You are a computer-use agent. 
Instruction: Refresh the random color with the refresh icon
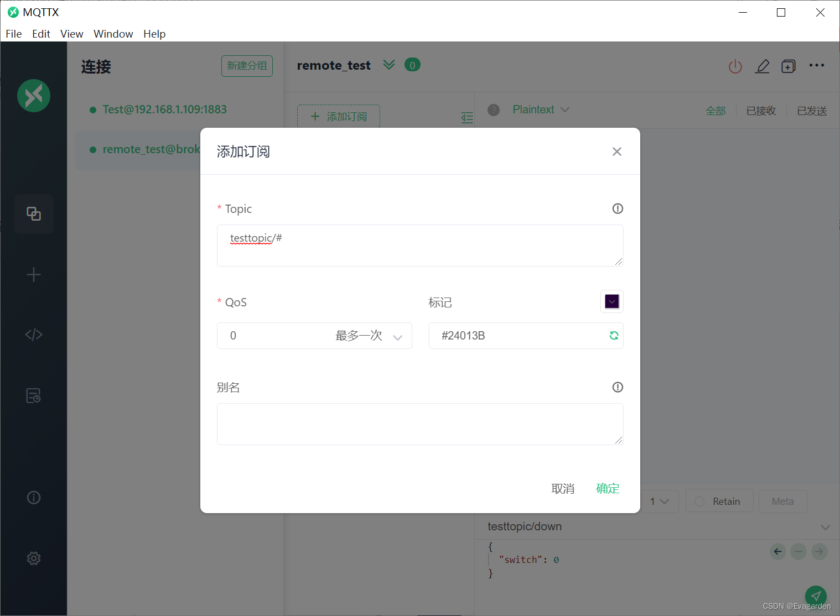(614, 336)
